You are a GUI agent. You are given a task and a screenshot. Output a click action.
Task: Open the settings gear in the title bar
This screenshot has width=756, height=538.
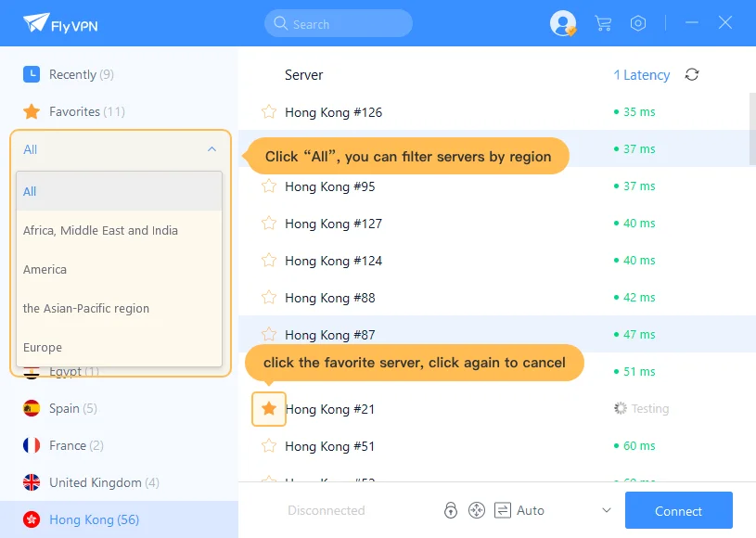tap(638, 23)
